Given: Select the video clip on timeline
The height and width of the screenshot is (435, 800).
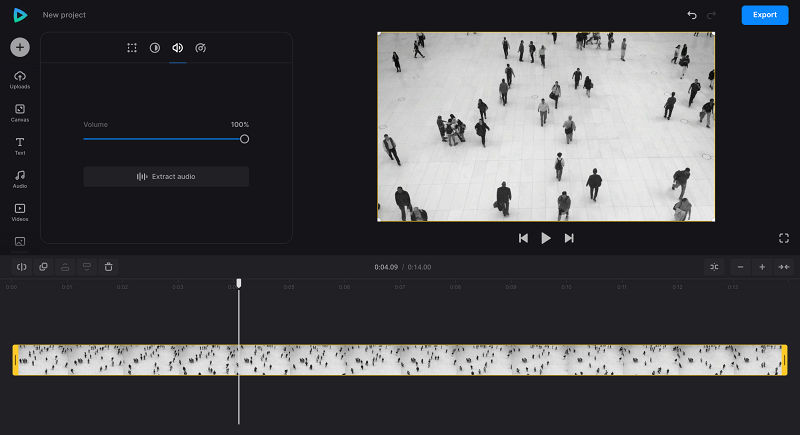Looking at the screenshot, I should (x=400, y=360).
